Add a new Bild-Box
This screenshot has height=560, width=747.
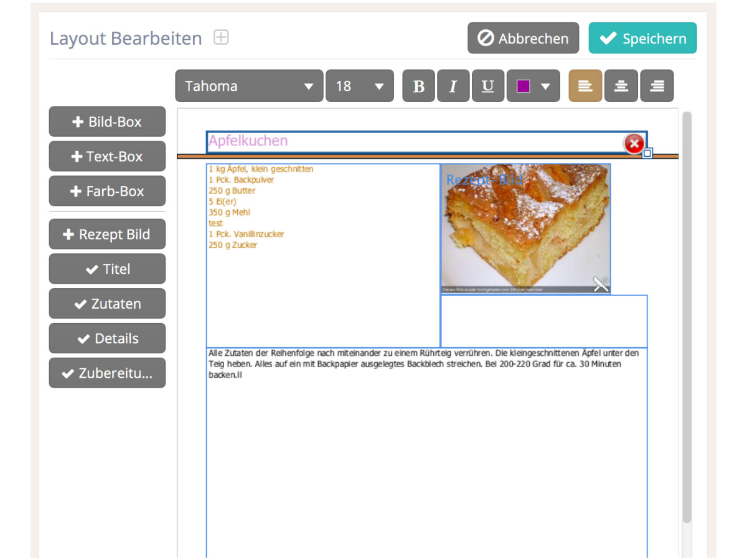107,122
